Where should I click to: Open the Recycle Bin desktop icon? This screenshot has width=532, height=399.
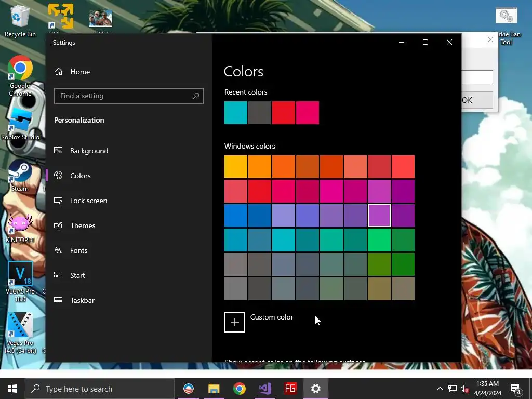[20, 21]
